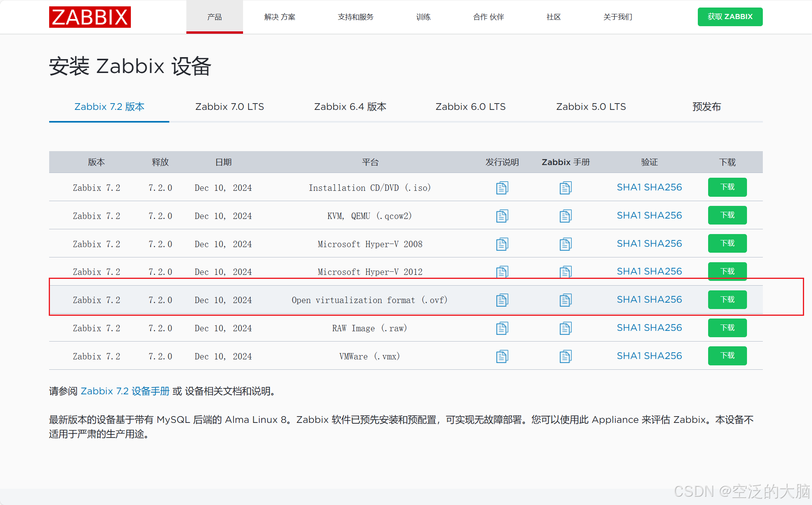Image resolution: width=812 pixels, height=505 pixels.
Task: Click manual icon for RAW Image row
Action: [565, 328]
